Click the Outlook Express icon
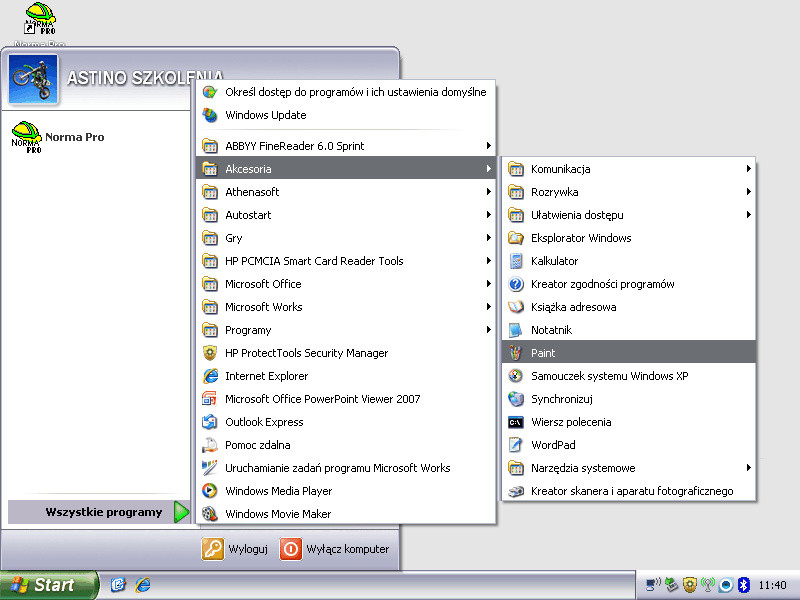This screenshot has width=800, height=600. 210,422
